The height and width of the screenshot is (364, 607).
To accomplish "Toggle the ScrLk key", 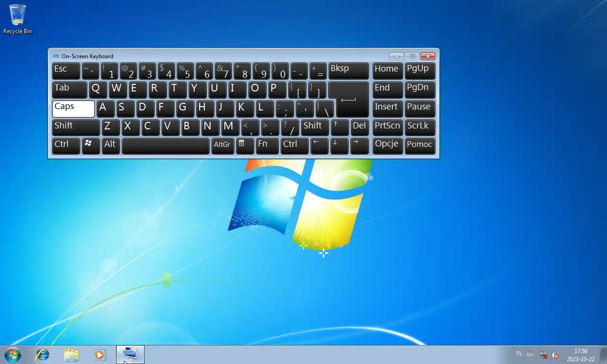I will coord(420,127).
